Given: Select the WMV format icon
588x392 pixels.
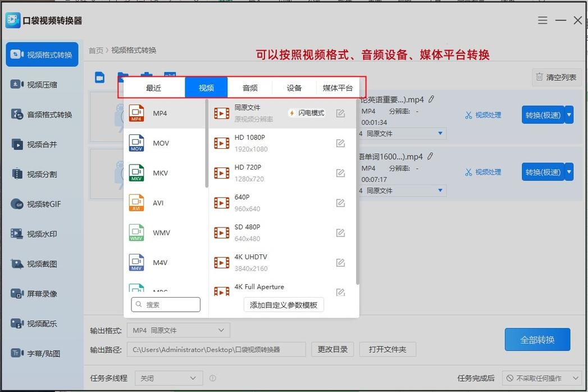Looking at the screenshot, I should point(136,233).
